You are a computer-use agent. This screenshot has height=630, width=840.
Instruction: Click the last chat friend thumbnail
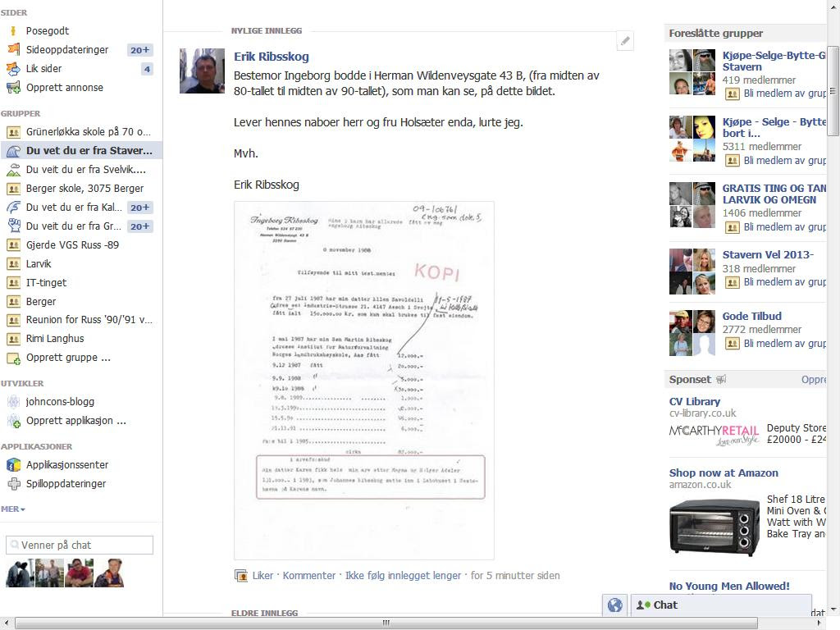click(109, 573)
